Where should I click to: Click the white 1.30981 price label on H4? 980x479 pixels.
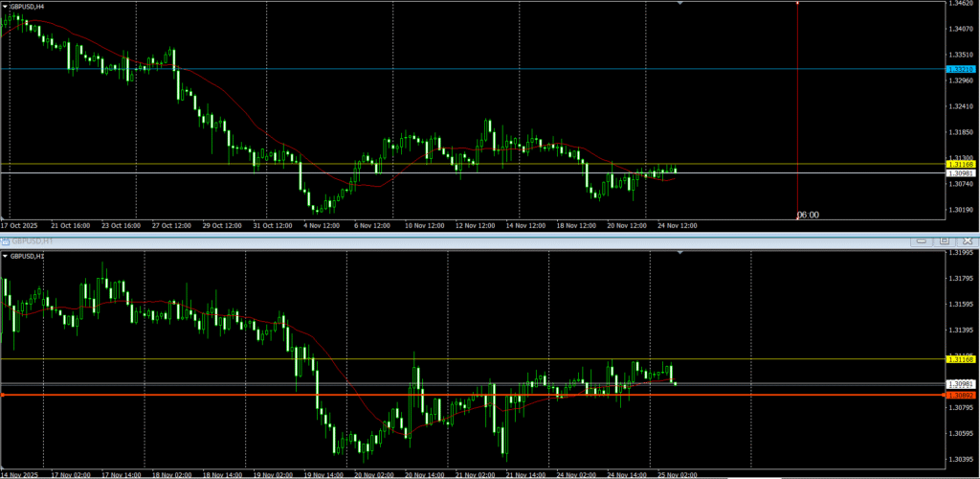[961, 172]
